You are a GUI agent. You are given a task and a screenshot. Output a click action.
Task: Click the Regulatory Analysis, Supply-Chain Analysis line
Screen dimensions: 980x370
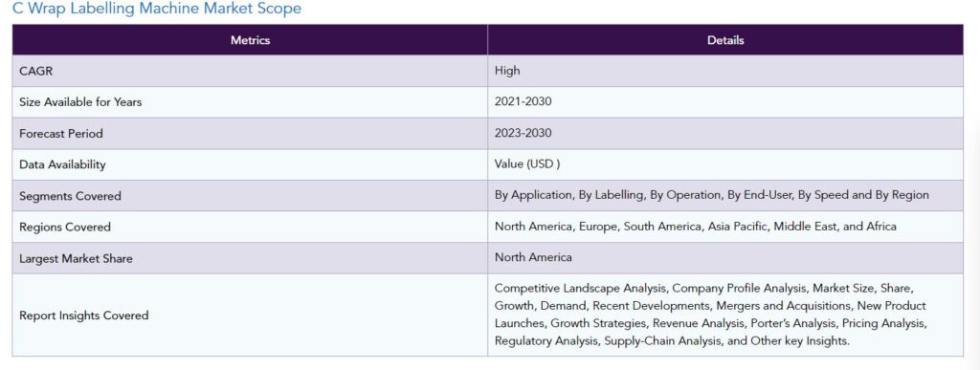click(x=673, y=341)
